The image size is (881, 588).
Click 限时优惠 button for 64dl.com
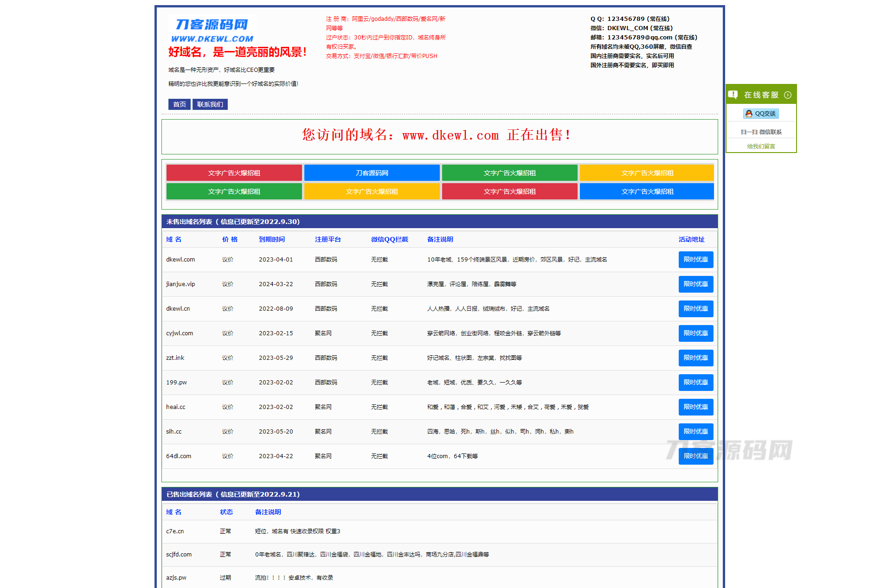(x=695, y=456)
